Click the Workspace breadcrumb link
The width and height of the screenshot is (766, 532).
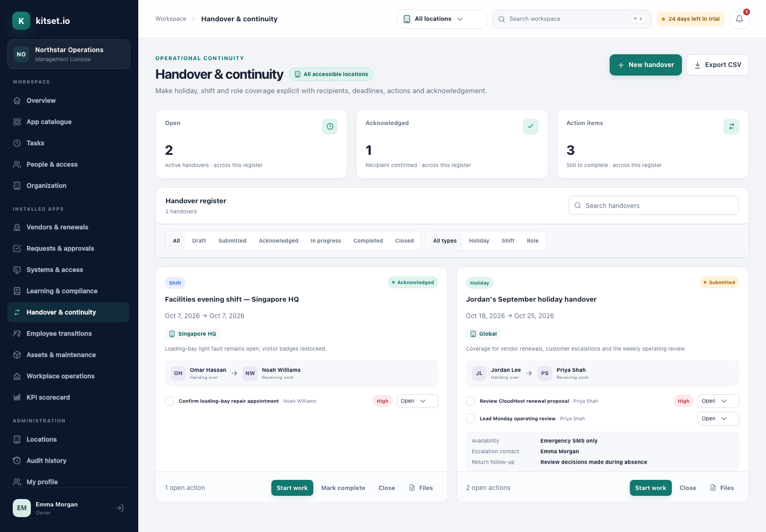point(171,19)
